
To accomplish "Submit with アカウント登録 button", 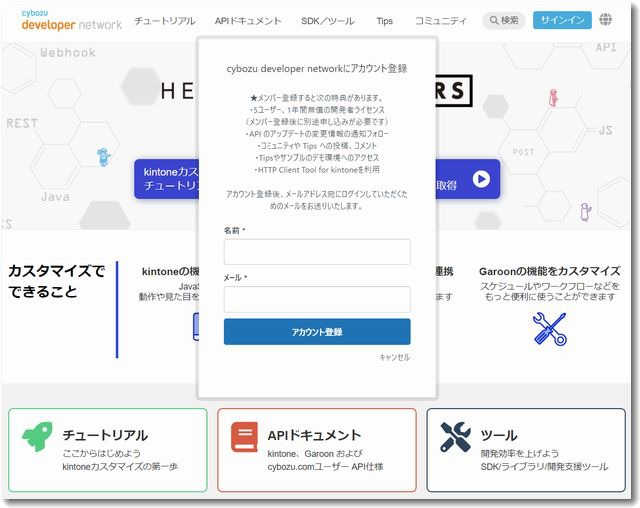I will (x=317, y=332).
